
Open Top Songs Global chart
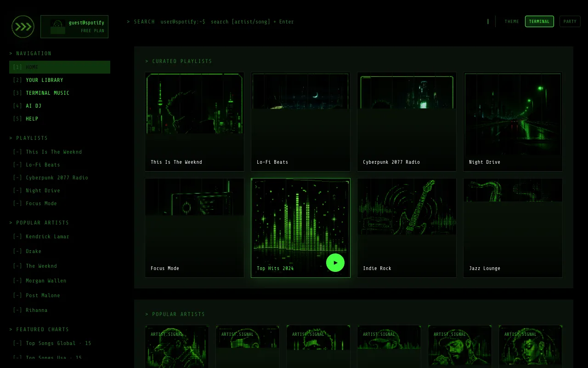click(x=60, y=343)
